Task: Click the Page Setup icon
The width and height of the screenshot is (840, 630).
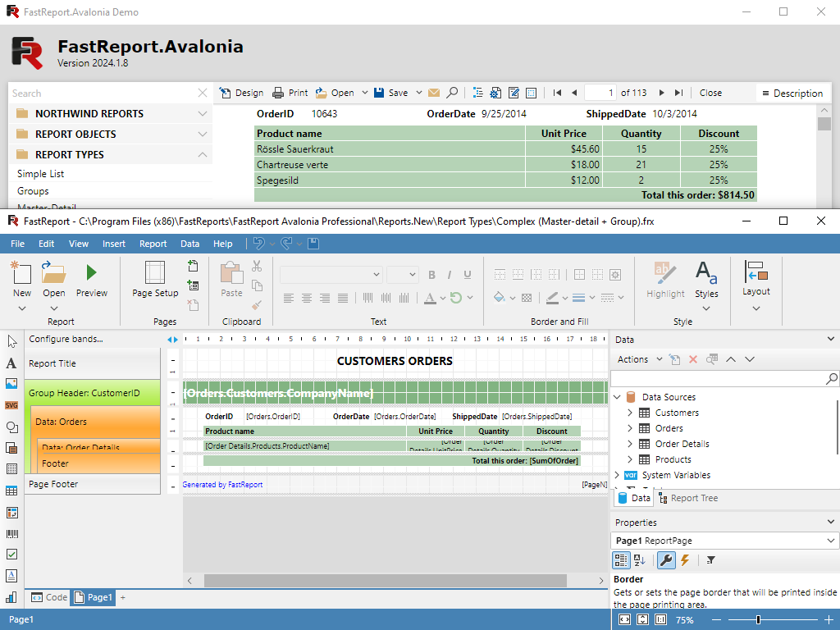Action: [x=155, y=272]
